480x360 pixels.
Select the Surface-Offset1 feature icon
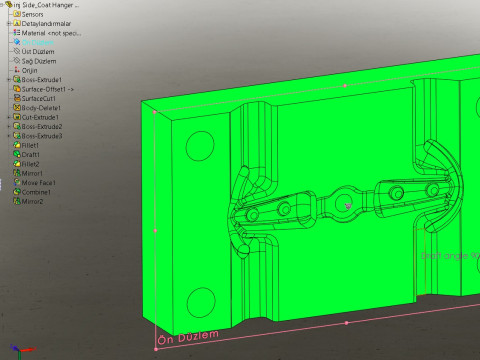pos(17,89)
